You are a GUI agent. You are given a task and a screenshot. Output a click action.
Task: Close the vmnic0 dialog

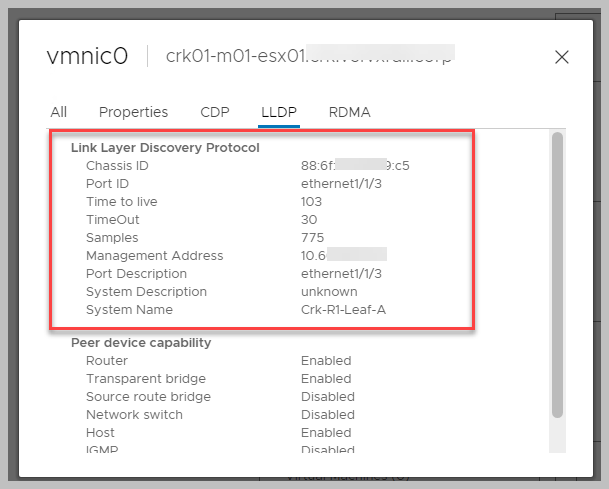562,57
